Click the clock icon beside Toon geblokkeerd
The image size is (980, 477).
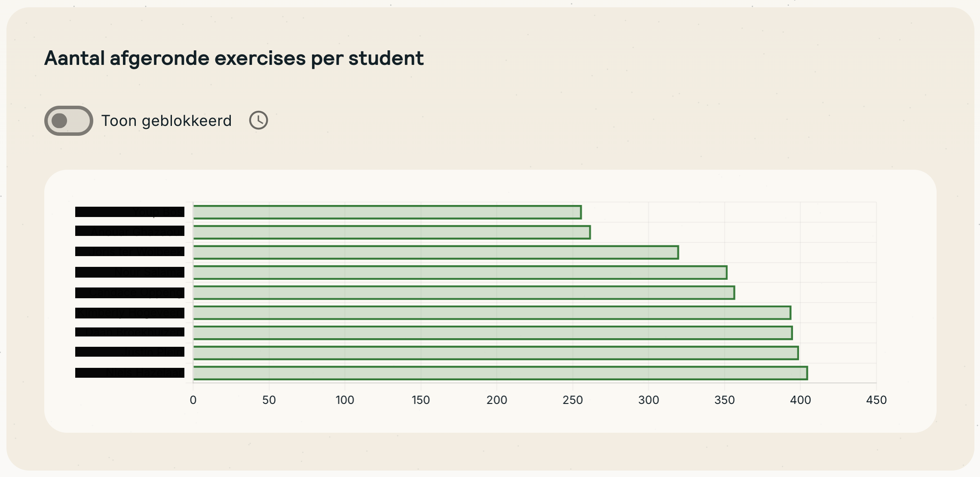click(258, 120)
